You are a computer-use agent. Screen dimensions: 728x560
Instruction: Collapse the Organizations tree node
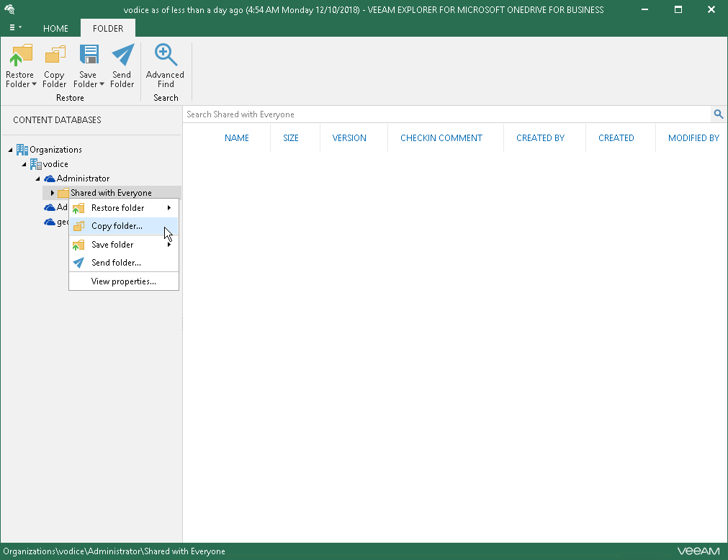(x=10, y=150)
